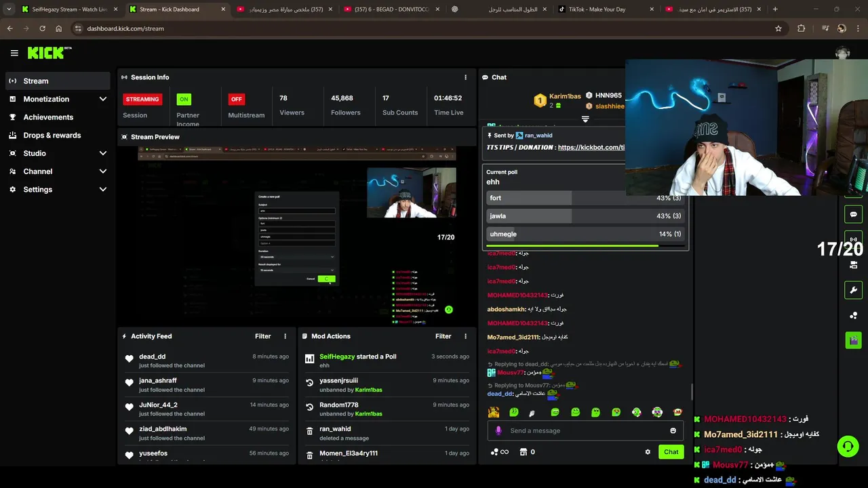Viewport: 868px width, 488px height.
Task: Click jana_ashraff in Activity Feed
Action: pyautogui.click(x=158, y=381)
